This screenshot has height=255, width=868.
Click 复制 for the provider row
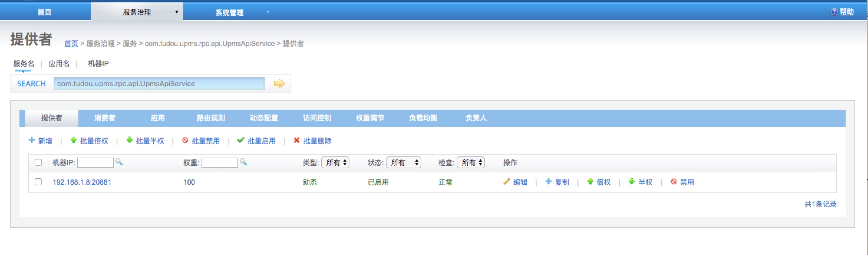[x=562, y=182]
